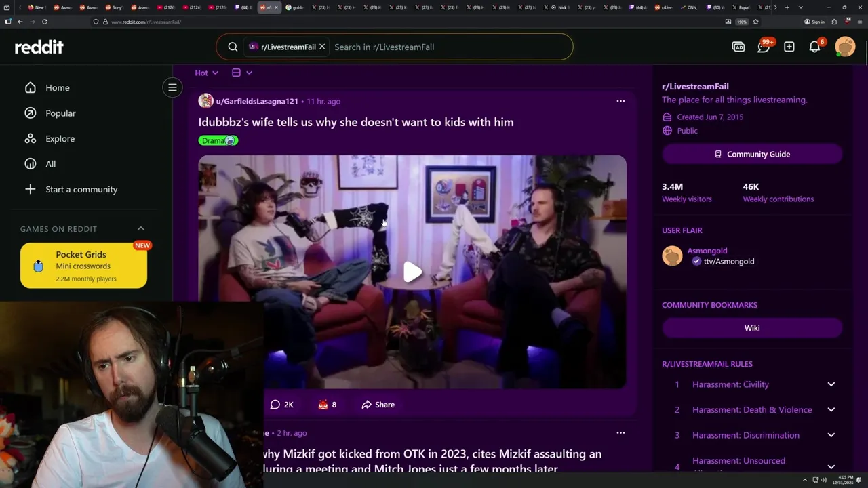Switch to the Sony browser tab

pyautogui.click(x=114, y=7)
